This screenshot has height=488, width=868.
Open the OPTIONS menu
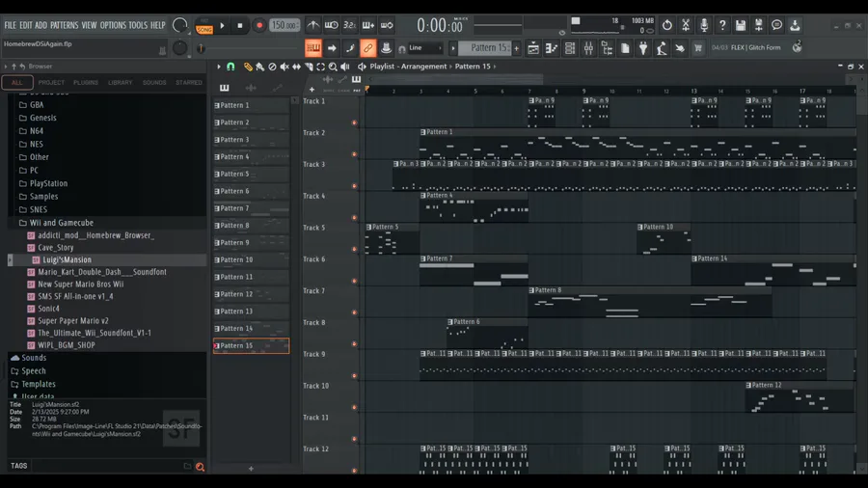pos(113,25)
